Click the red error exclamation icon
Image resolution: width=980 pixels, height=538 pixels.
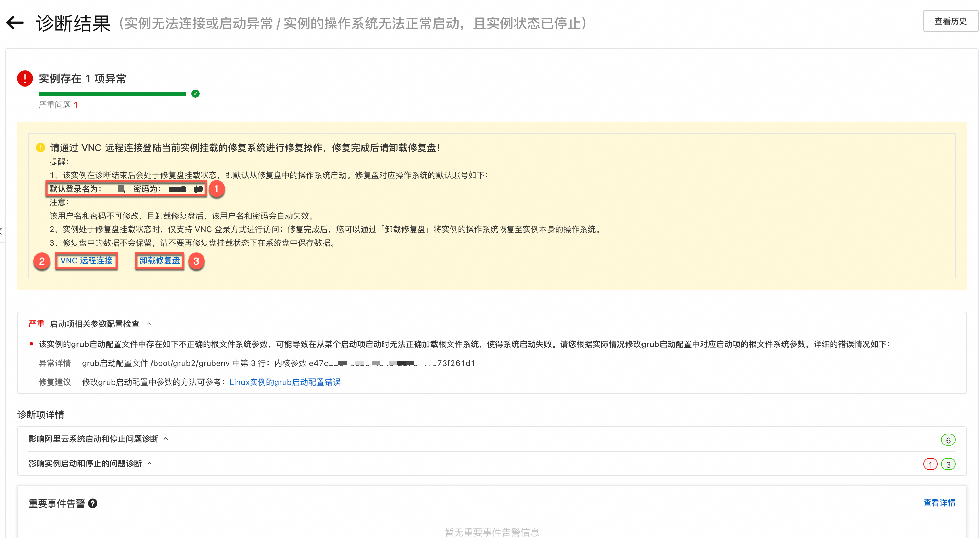pyautogui.click(x=25, y=78)
